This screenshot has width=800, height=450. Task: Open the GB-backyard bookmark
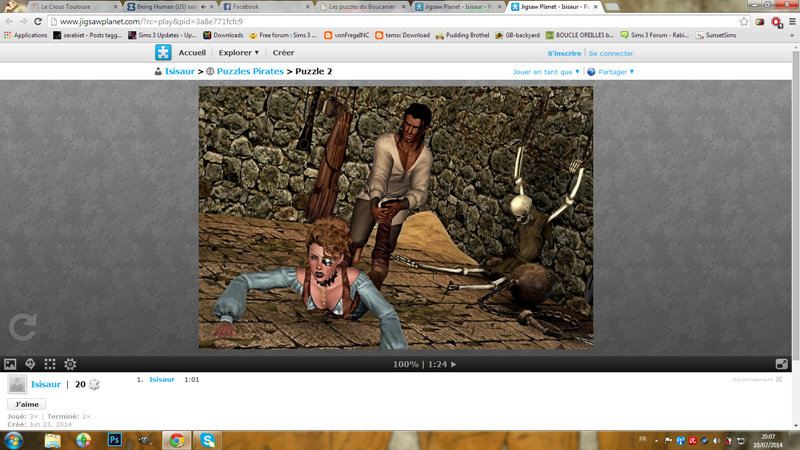(517, 35)
